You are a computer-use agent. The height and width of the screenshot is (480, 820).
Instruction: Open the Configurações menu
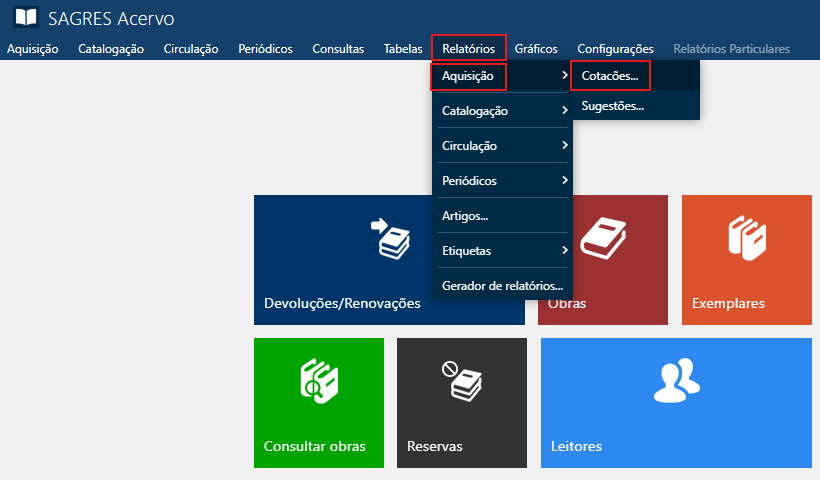click(615, 48)
